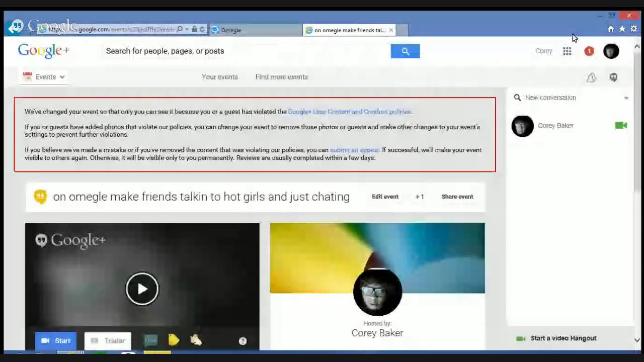The width and height of the screenshot is (644, 362).
Task: Switch to the Omegle browser tab
Action: (255, 30)
